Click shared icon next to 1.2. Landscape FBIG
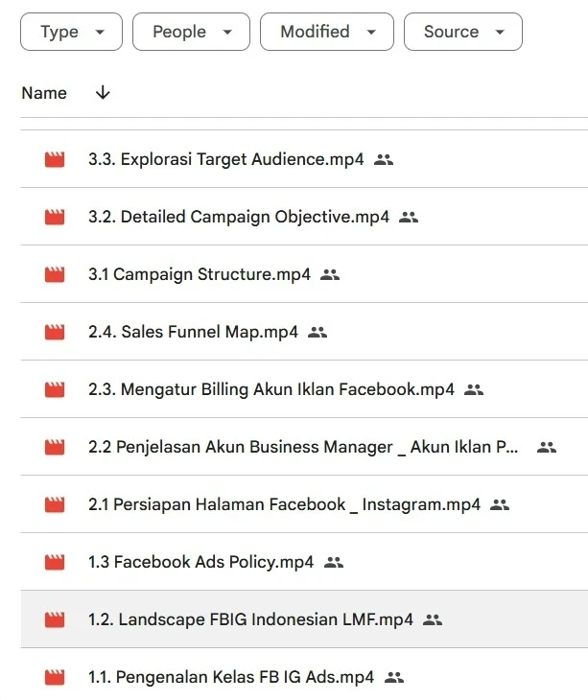 tap(433, 620)
